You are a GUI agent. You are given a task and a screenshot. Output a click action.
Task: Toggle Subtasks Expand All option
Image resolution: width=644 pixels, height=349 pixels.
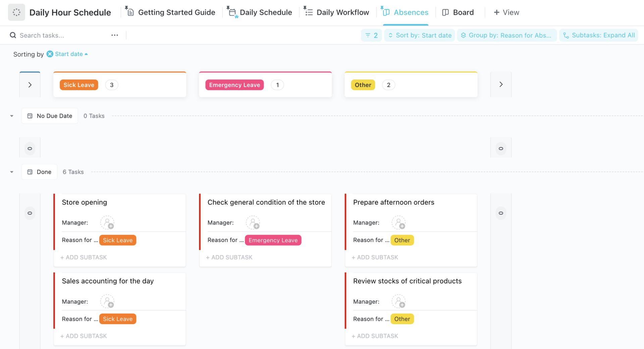coord(599,35)
